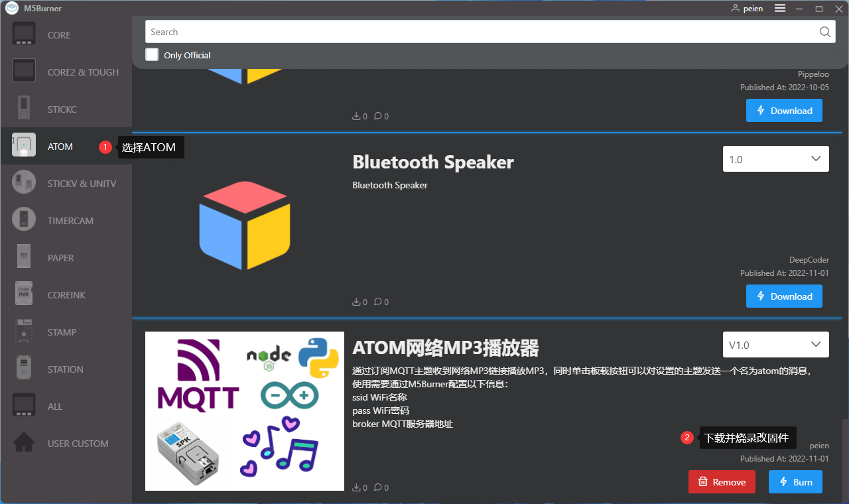
Task: Click the ATOM网络MP3播放器 title
Action: (x=446, y=348)
